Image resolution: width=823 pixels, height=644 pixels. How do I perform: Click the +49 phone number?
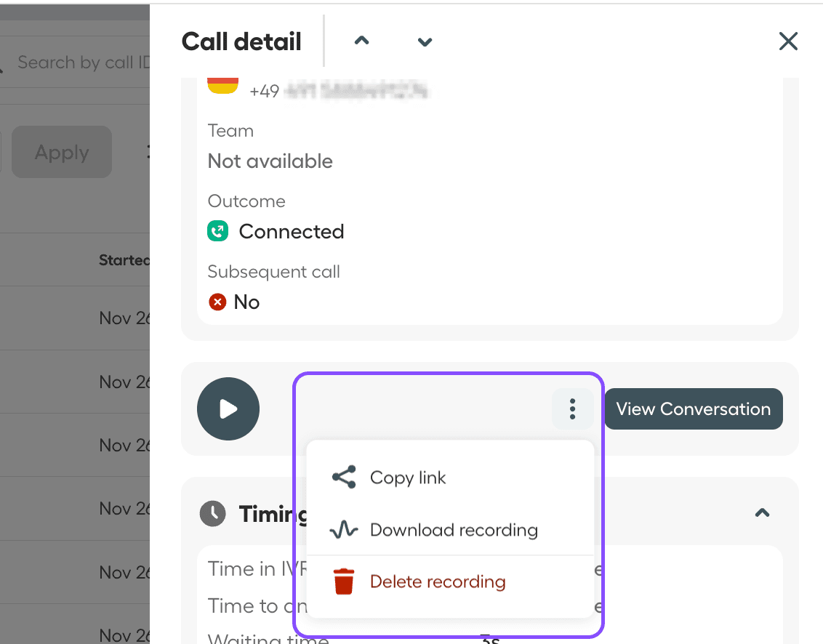[339, 91]
